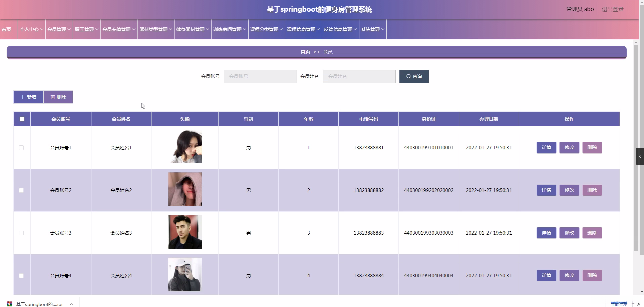Close the downloads bar
The image size is (644, 307).
(639, 304)
